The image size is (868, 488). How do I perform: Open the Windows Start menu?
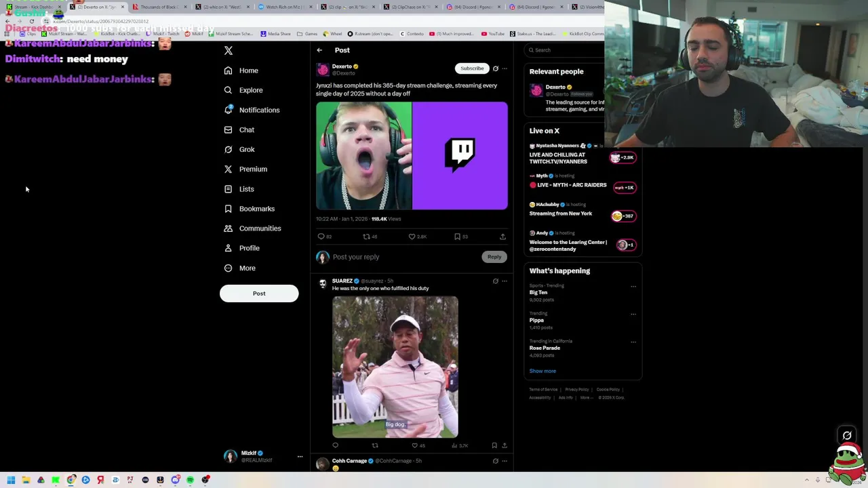[11, 480]
